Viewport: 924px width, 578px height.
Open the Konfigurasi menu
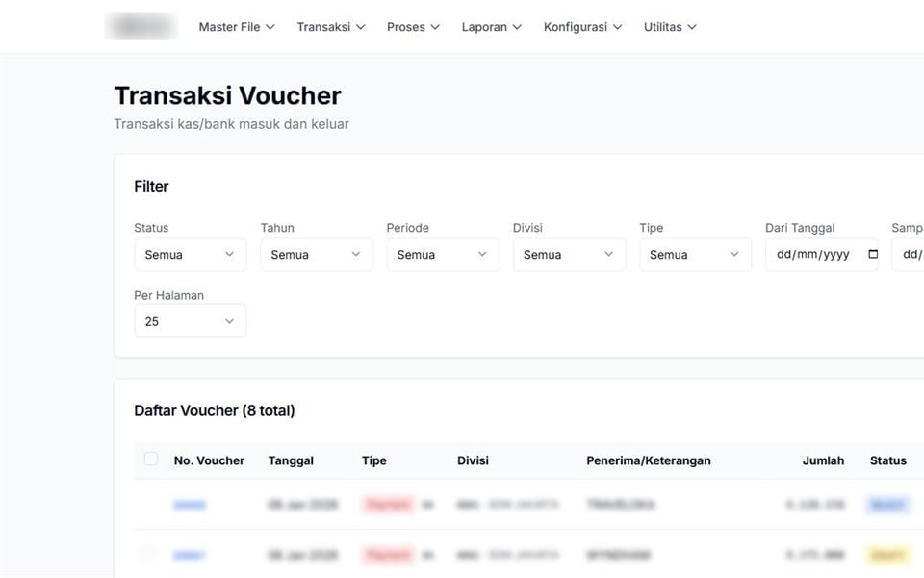pyautogui.click(x=582, y=27)
